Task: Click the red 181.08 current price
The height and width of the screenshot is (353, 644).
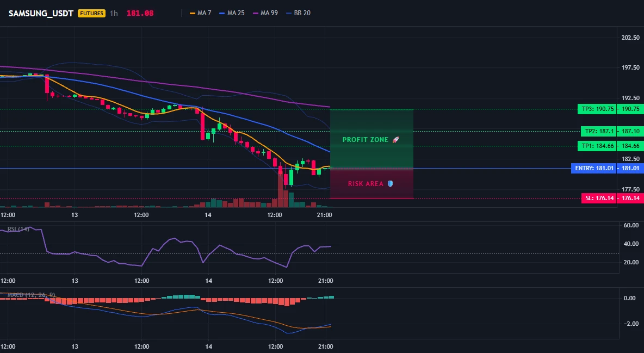Action: pos(140,13)
